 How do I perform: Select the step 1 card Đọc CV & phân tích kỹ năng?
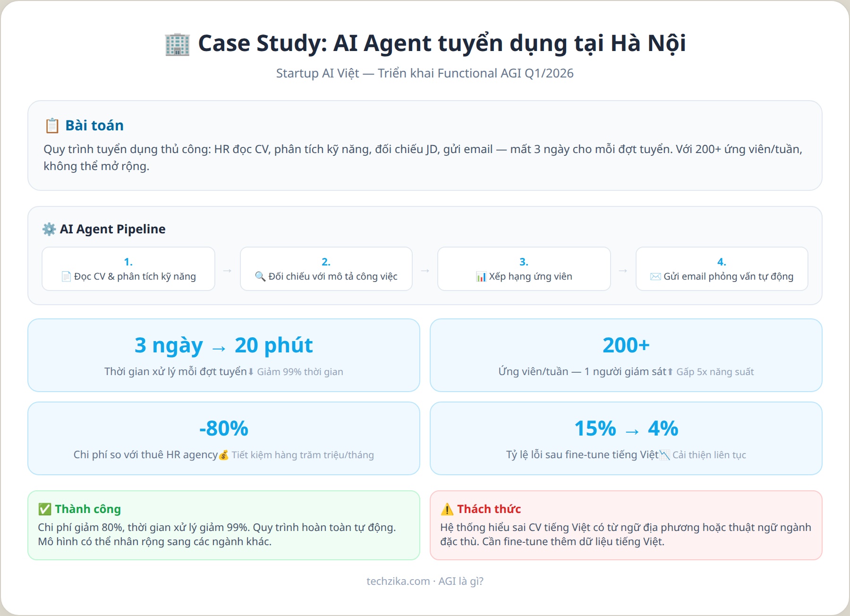coord(128,269)
